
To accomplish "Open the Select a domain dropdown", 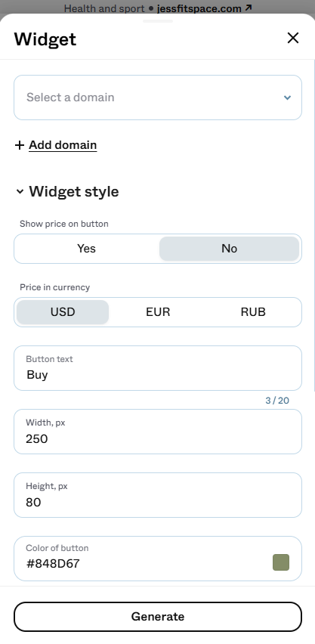I will pos(158,98).
